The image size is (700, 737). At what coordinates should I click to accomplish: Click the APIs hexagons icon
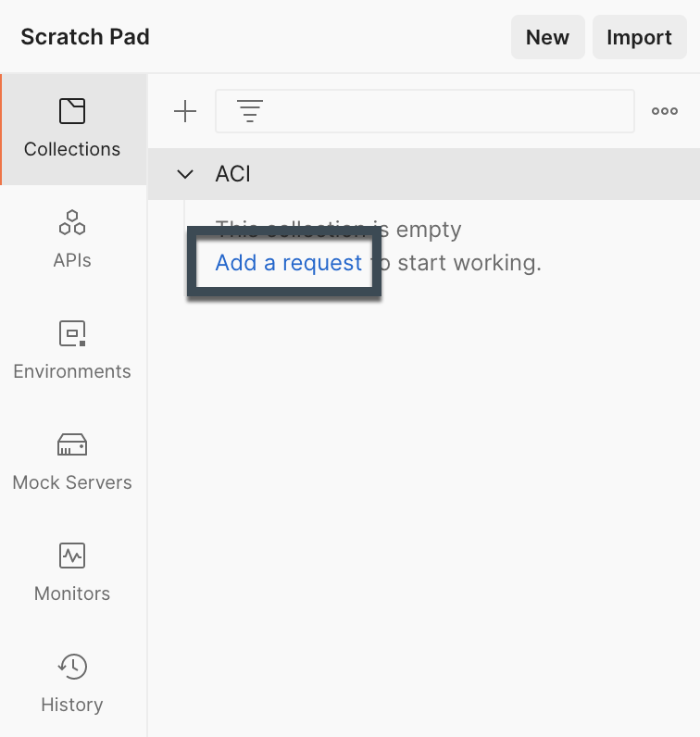(x=72, y=222)
